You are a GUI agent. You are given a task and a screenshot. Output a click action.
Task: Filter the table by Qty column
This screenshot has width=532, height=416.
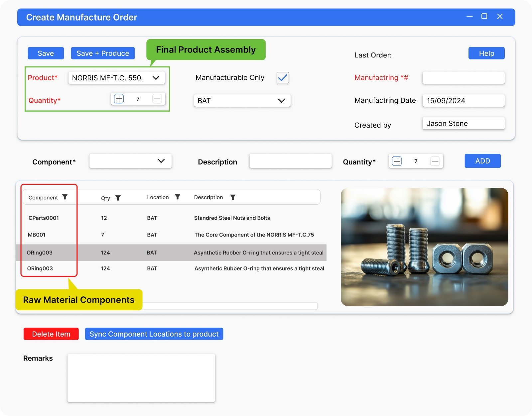click(x=118, y=198)
